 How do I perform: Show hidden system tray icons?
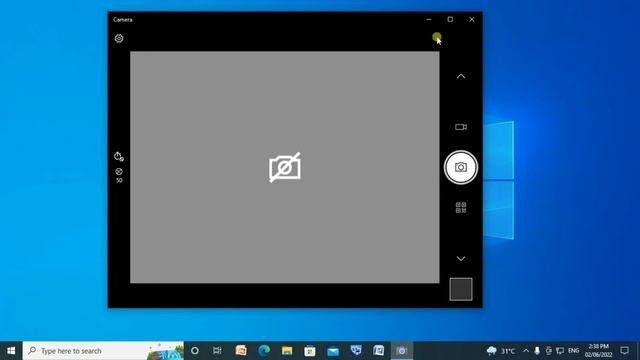pyautogui.click(x=526, y=351)
